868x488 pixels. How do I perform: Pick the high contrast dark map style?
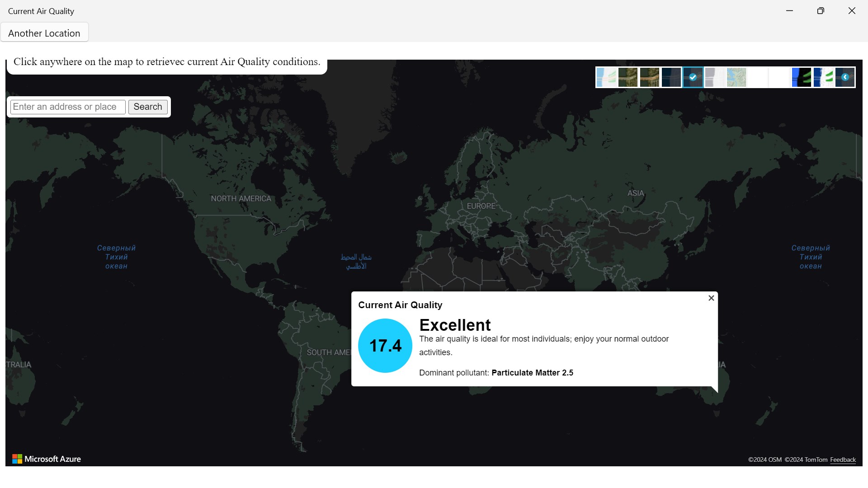point(801,77)
